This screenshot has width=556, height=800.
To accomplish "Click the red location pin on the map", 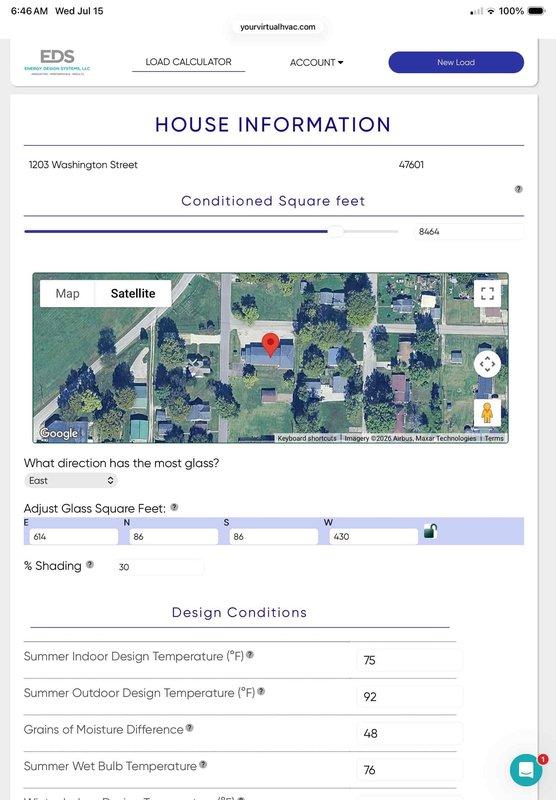I will [x=270, y=344].
